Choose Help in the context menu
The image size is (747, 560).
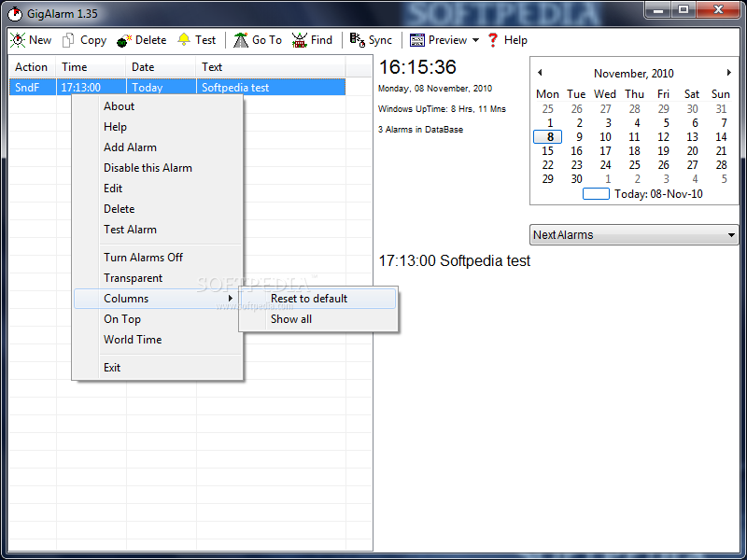[x=115, y=127]
